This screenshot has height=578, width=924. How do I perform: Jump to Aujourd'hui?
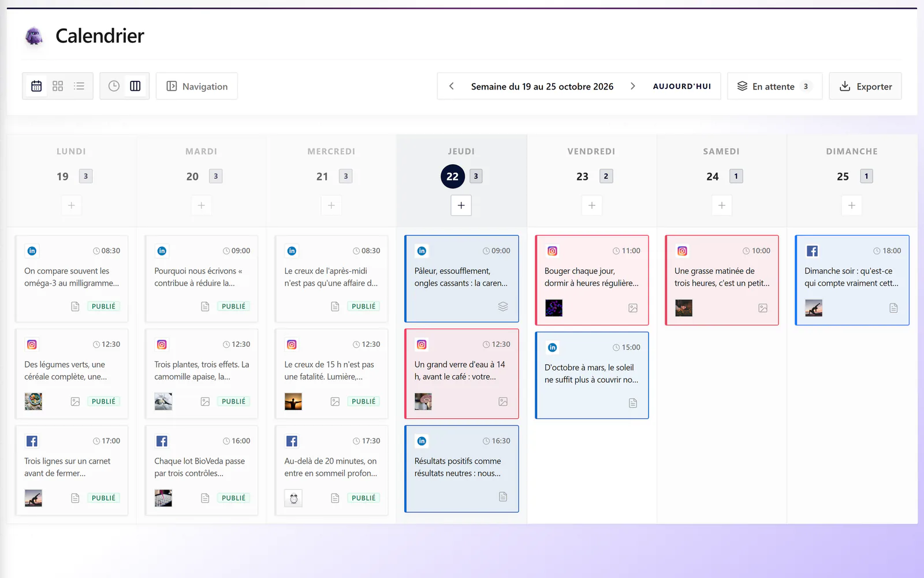point(682,86)
